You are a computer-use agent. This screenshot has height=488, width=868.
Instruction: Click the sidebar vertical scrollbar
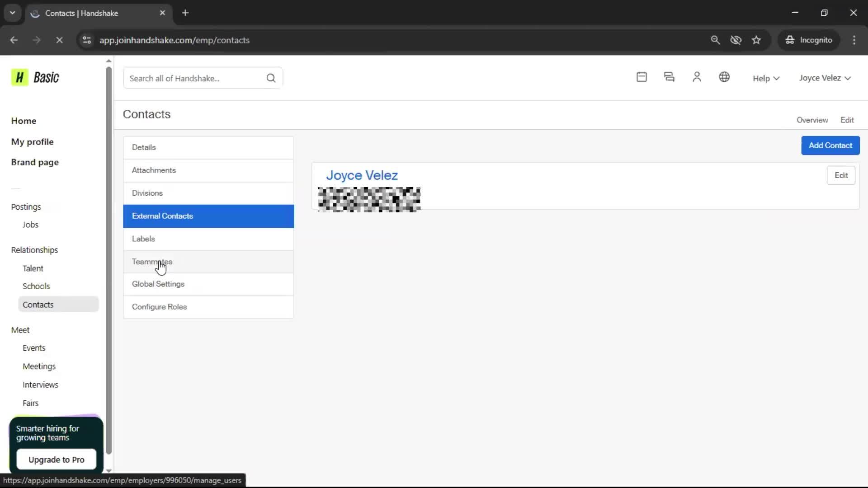click(x=108, y=260)
